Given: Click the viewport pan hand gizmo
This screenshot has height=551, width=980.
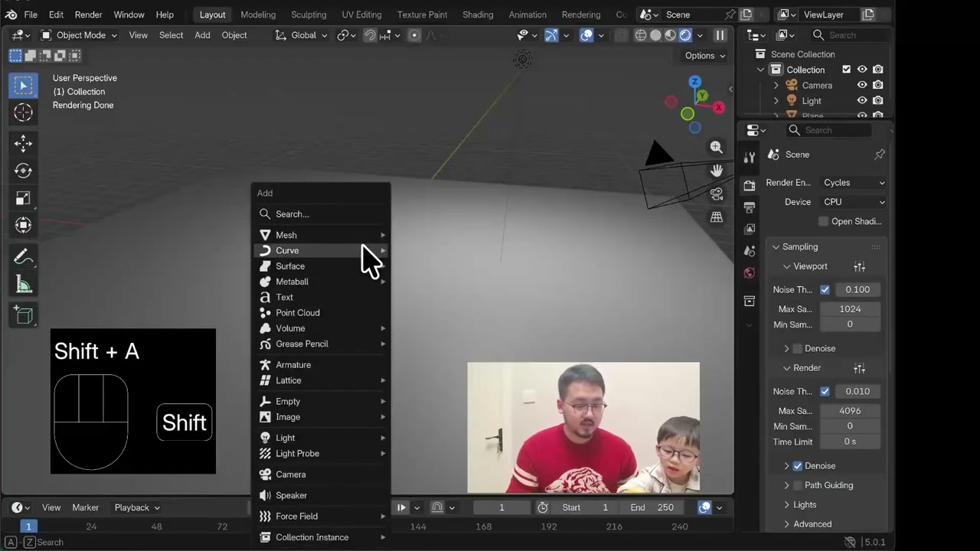Looking at the screenshot, I should tap(716, 170).
